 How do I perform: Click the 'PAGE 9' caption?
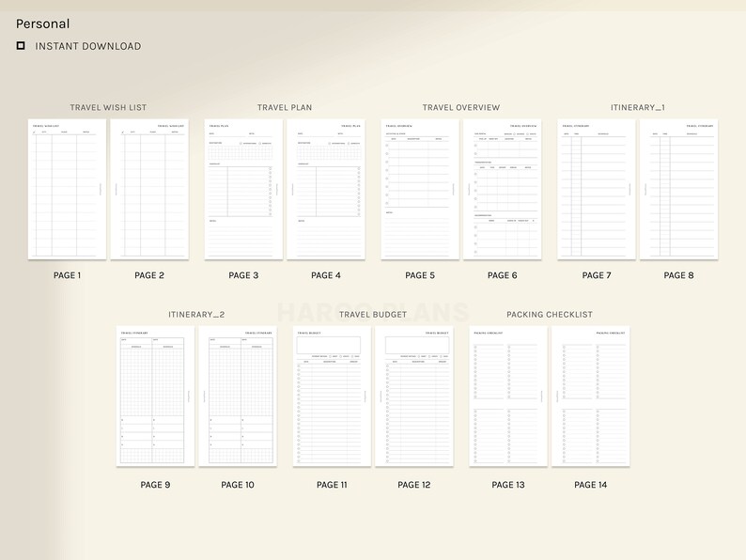coord(156,484)
